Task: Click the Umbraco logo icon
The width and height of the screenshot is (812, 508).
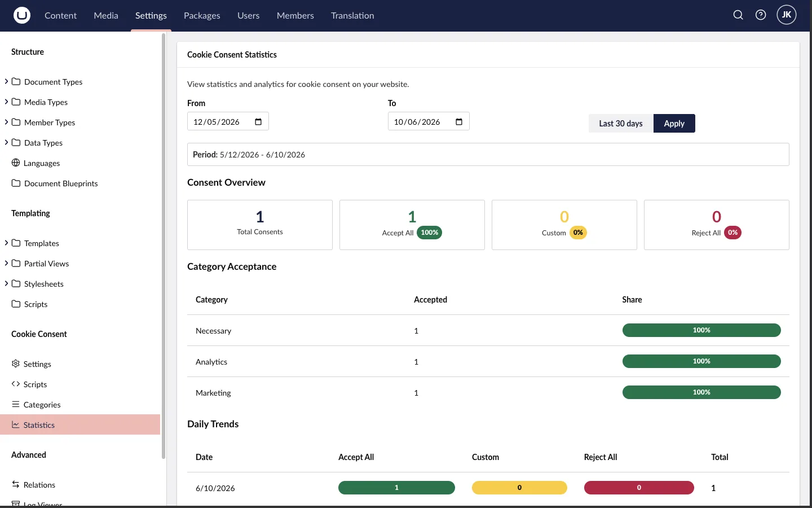Action: point(22,15)
